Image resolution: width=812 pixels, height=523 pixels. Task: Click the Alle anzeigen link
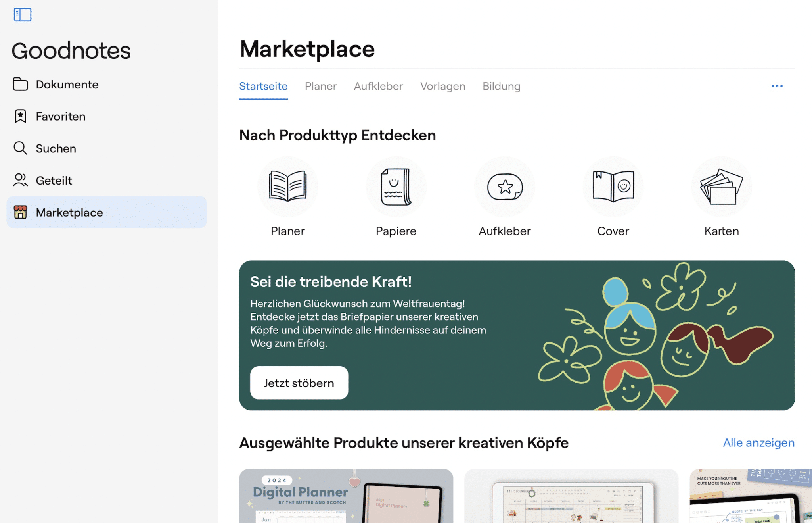coord(758,442)
